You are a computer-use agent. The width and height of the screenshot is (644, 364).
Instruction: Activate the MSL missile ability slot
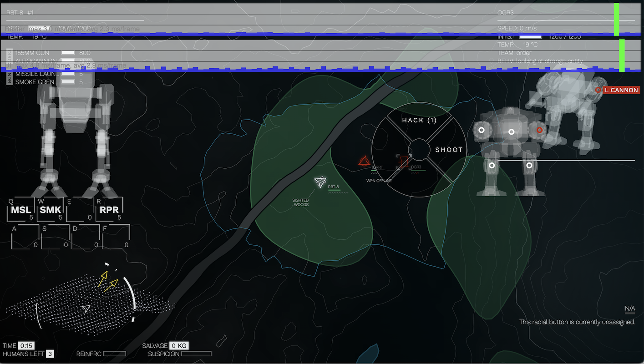click(22, 210)
